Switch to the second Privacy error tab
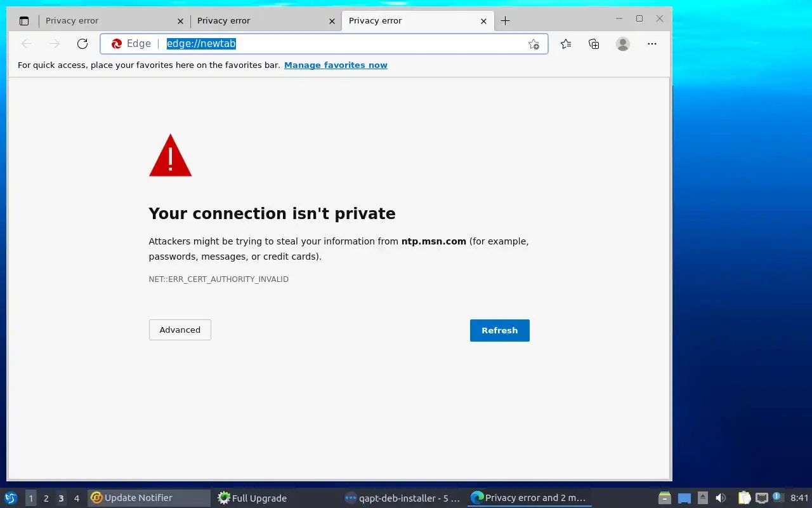 pyautogui.click(x=266, y=21)
